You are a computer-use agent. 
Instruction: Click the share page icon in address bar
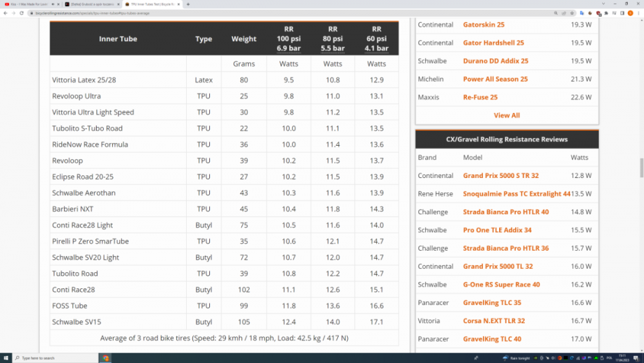pos(564,13)
